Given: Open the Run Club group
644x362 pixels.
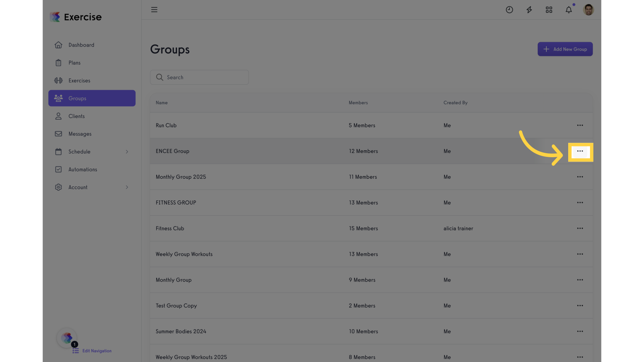Looking at the screenshot, I should coord(166,125).
